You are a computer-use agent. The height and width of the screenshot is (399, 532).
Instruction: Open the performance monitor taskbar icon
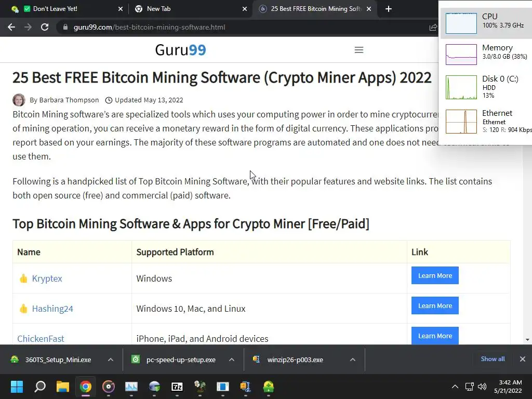point(131,387)
